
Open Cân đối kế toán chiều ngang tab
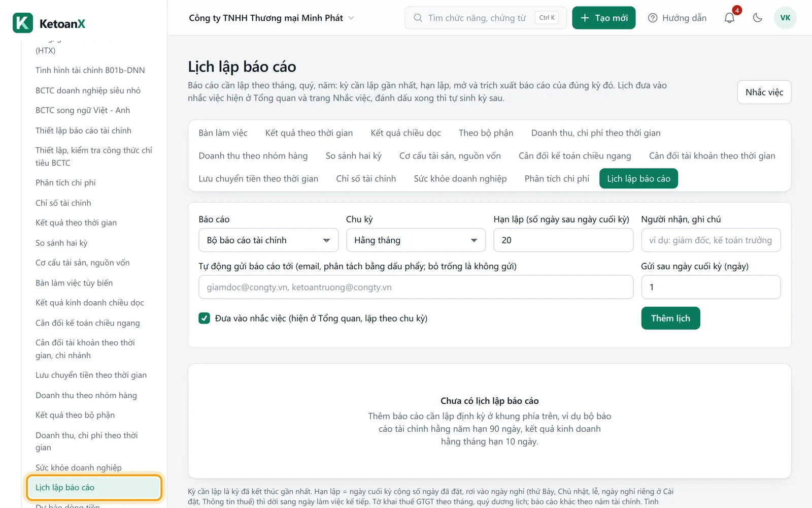pos(574,155)
